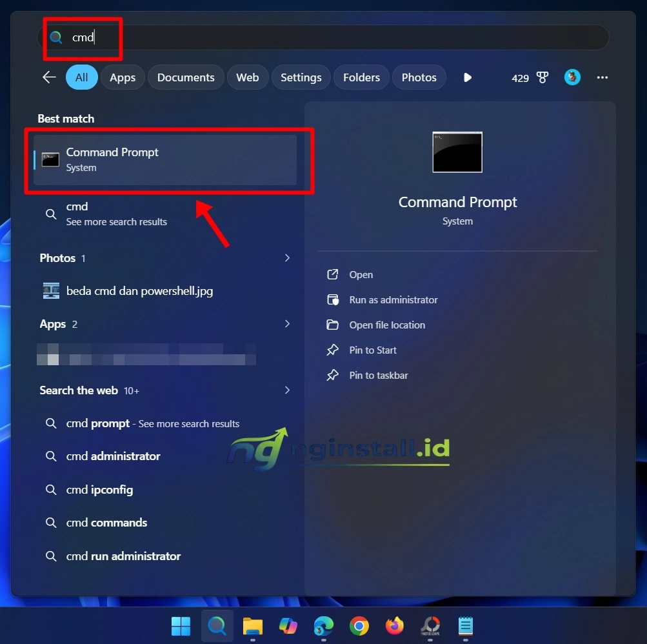Screen dimensions: 647x644
Task: Select the cmd ipconfig web suggestion
Action: click(165, 490)
